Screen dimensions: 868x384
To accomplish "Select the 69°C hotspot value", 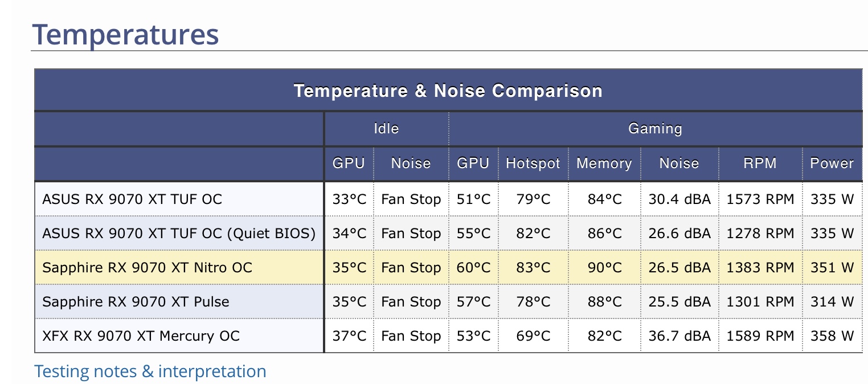I will point(533,336).
